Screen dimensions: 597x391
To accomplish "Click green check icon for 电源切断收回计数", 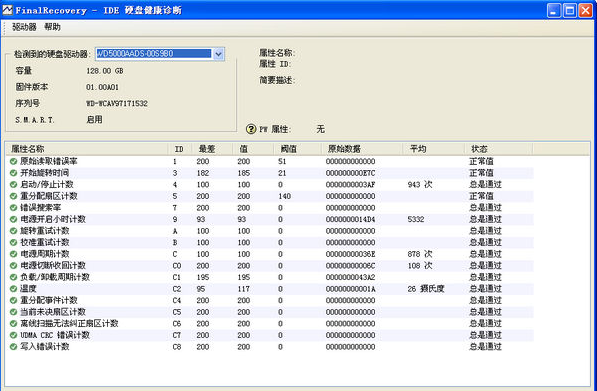I will pyautogui.click(x=13, y=266).
